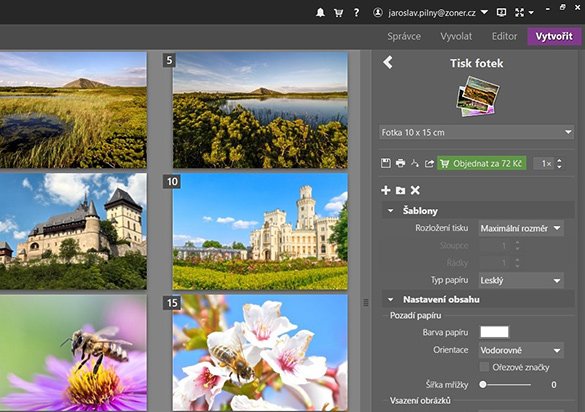Select the white chateau photo numbered 10
Image resolution: width=585 pixels, height=412 pixels.
point(260,231)
